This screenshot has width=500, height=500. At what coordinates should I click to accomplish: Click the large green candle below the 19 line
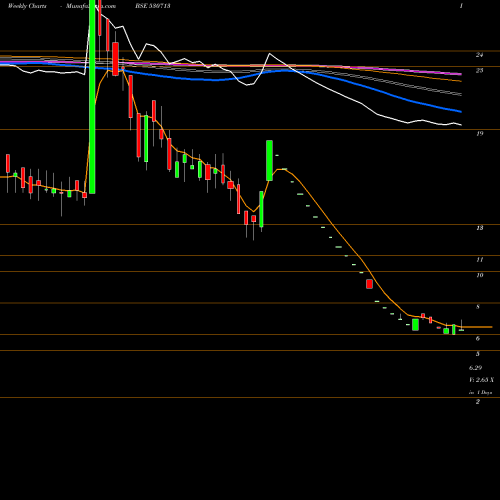click(x=269, y=161)
